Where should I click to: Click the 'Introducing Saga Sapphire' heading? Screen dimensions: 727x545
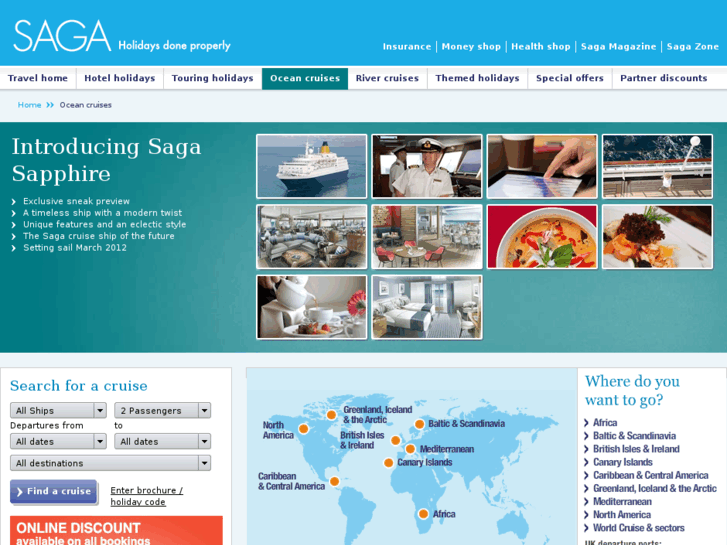click(106, 160)
